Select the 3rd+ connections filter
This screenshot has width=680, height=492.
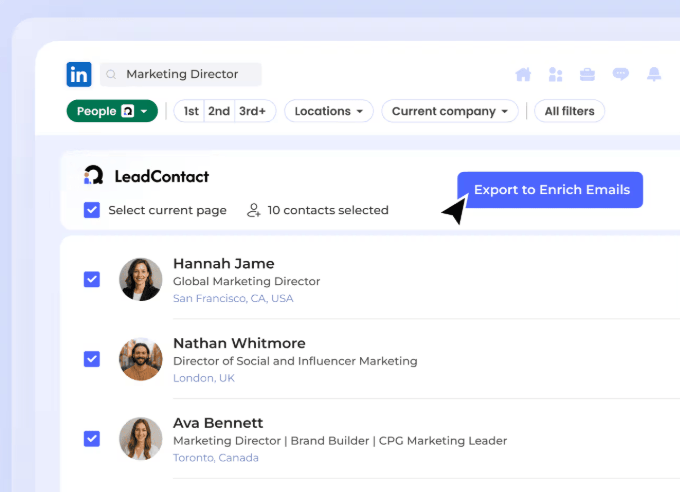(x=255, y=111)
